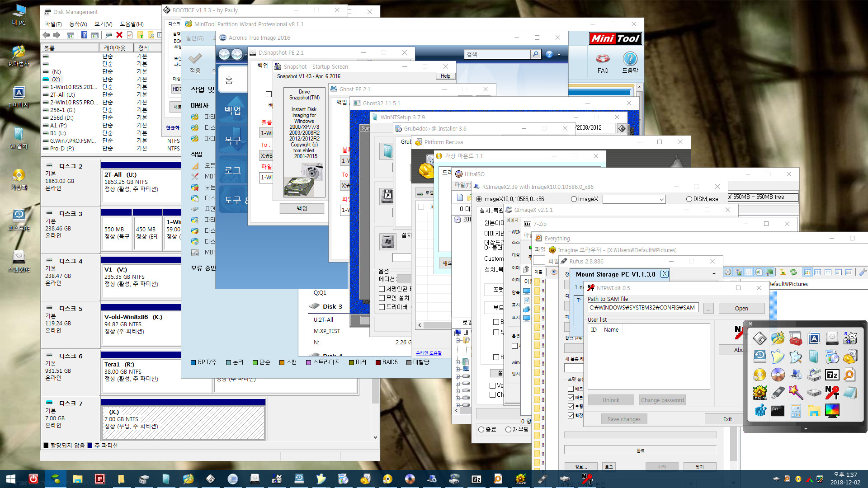This screenshot has width=868, height=488.
Task: Launch the yellow Ghost icon in launcher panel
Action: [778, 357]
